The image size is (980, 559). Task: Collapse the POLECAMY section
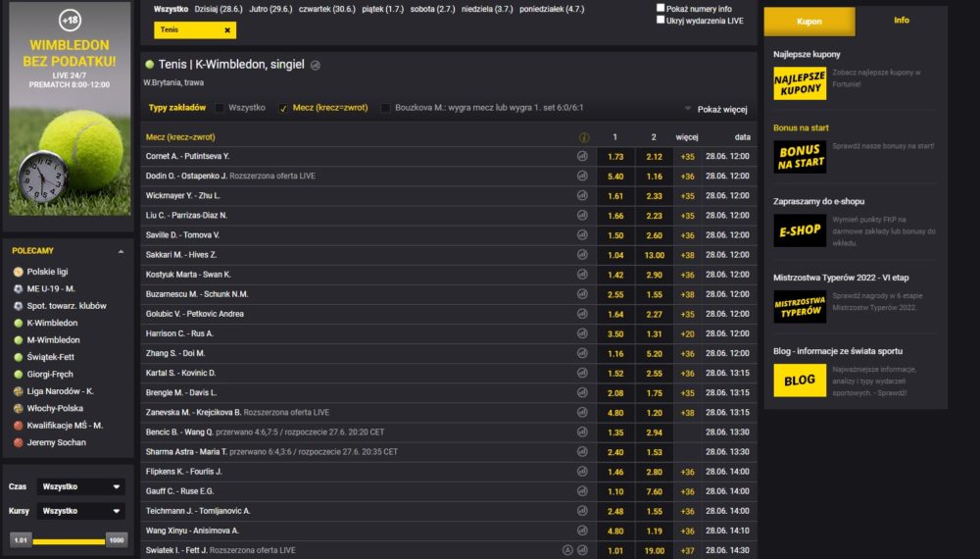[121, 251]
